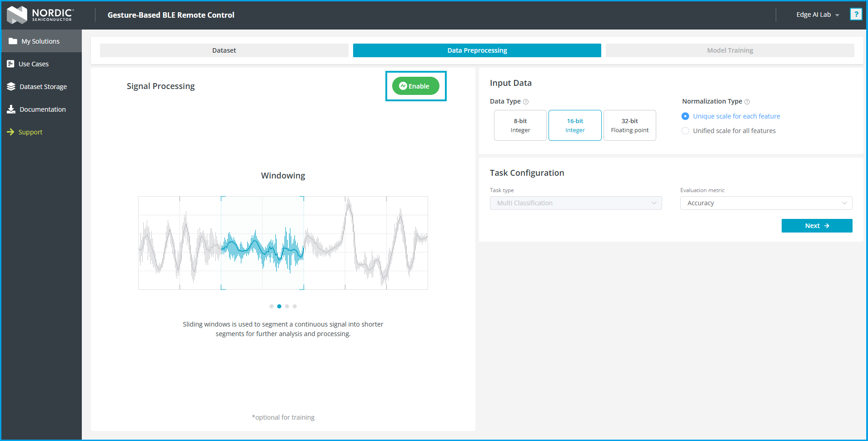Click the Next button
This screenshot has height=441, width=868.
tap(817, 226)
